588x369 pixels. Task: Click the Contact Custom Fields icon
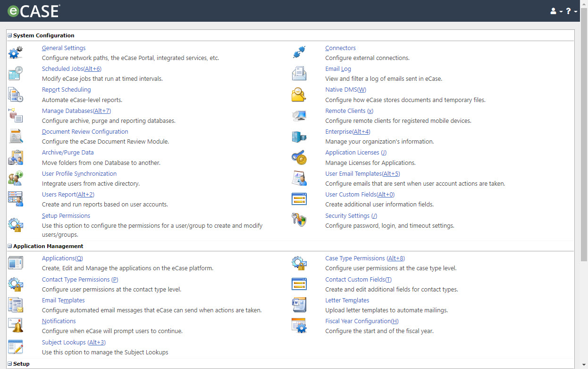pyautogui.click(x=299, y=284)
